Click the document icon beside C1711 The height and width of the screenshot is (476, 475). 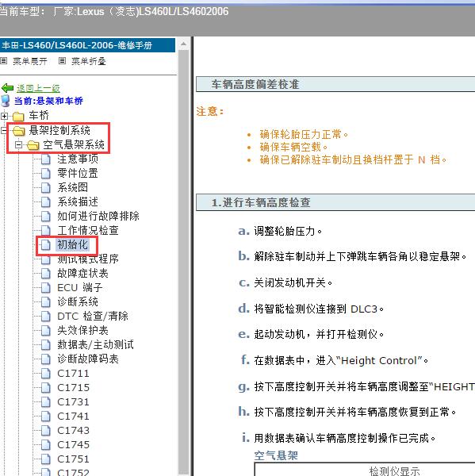point(46,374)
